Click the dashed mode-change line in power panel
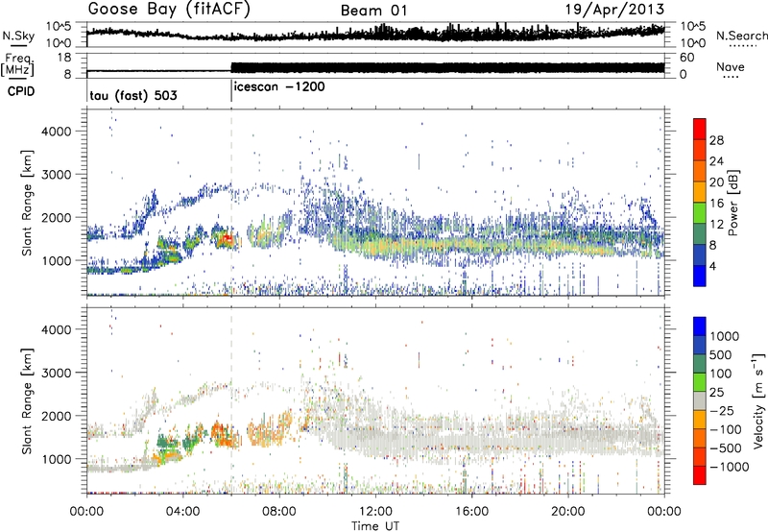This screenshot has height=532, width=768. (231, 202)
